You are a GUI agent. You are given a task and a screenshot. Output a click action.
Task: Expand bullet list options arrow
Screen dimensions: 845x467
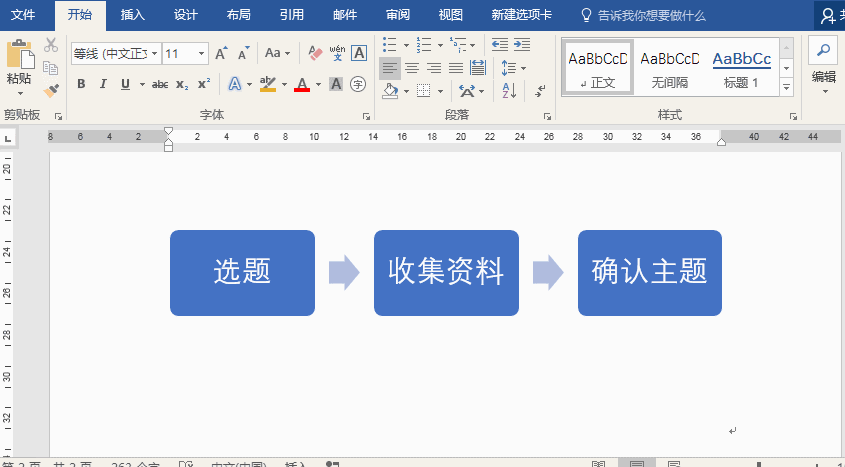[406, 45]
